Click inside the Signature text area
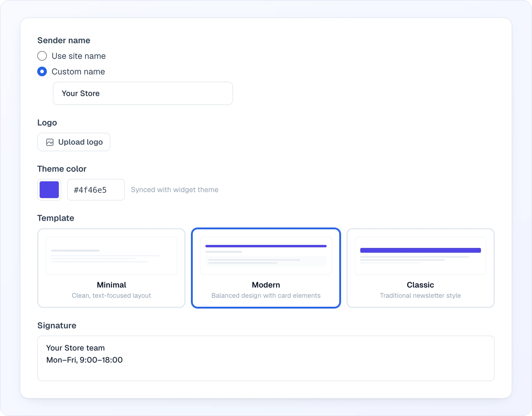Screen dimensions: 532x416 point(266,358)
